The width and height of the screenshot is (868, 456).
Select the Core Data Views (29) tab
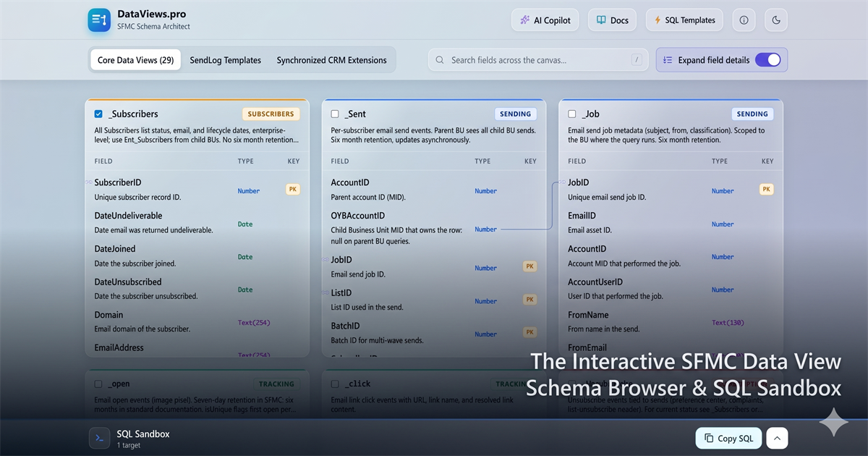coord(135,60)
